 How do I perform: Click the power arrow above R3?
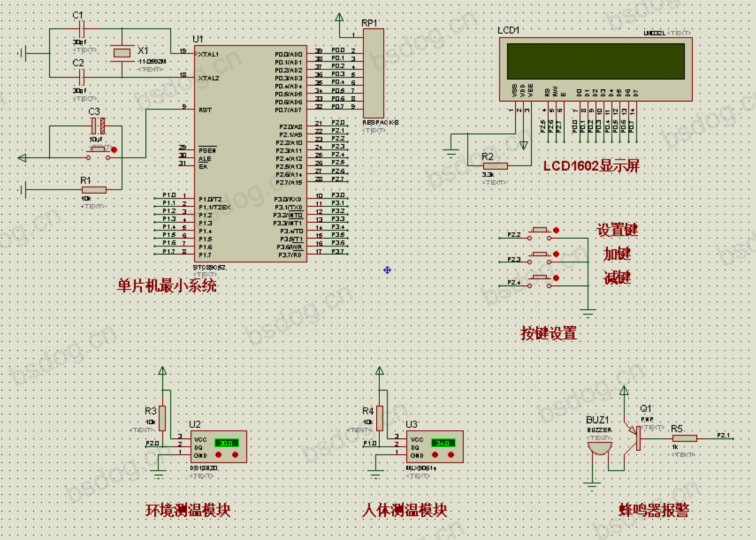coord(162,370)
